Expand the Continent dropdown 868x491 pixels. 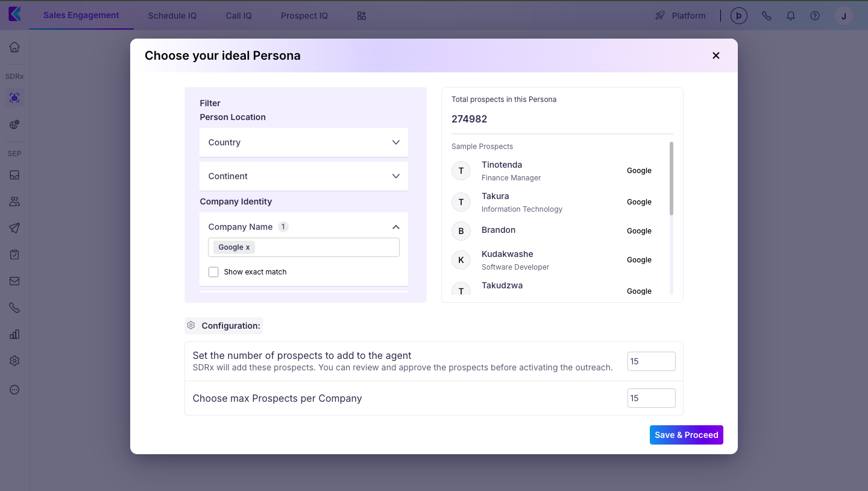(x=304, y=176)
